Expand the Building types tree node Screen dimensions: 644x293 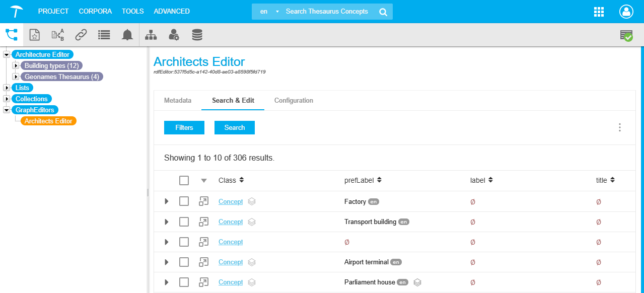tap(16, 65)
